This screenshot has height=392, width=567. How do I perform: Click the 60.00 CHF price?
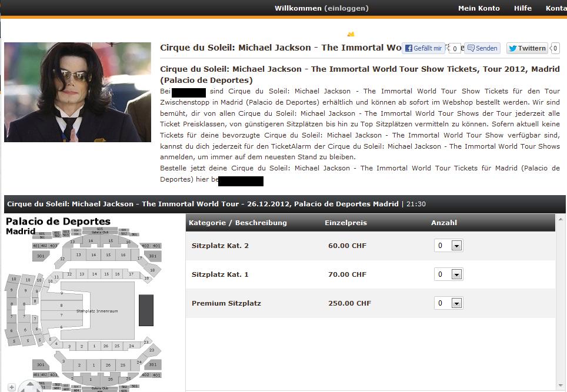point(347,246)
